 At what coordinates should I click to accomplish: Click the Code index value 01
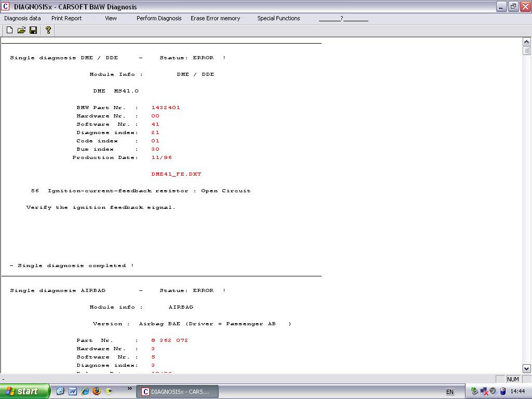(x=155, y=141)
